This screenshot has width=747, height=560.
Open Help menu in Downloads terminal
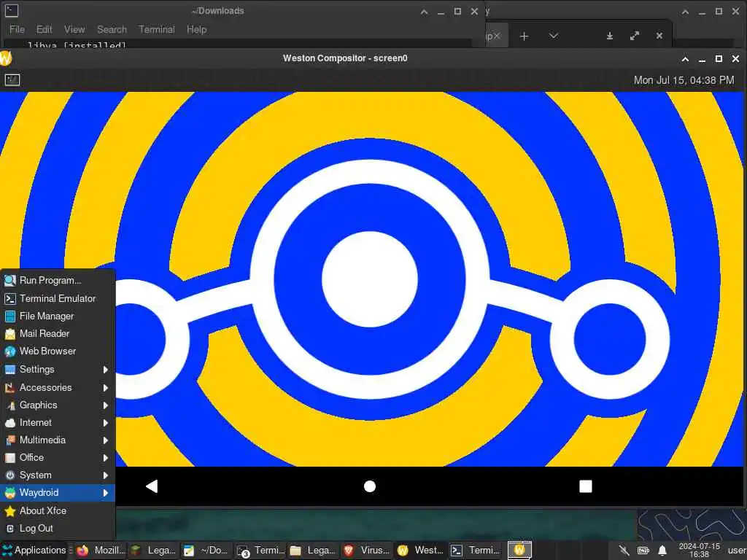click(x=197, y=29)
